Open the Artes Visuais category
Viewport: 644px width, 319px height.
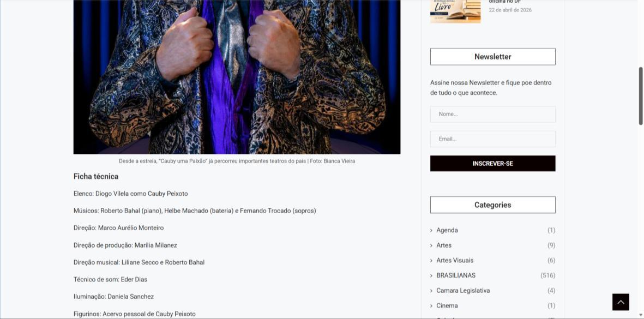[455, 260]
